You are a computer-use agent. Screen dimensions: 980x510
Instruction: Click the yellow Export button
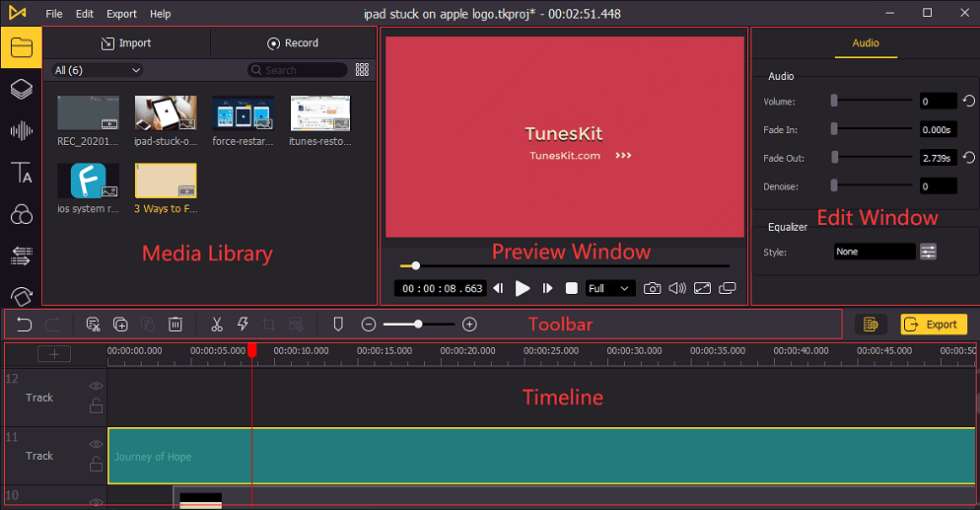[x=933, y=325]
